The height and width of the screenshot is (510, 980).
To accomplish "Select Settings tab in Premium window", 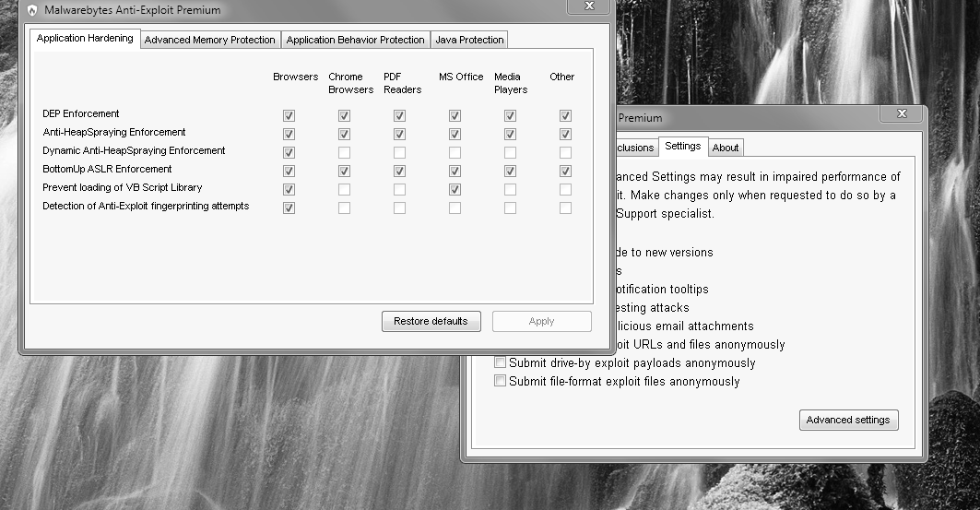I will [x=682, y=146].
